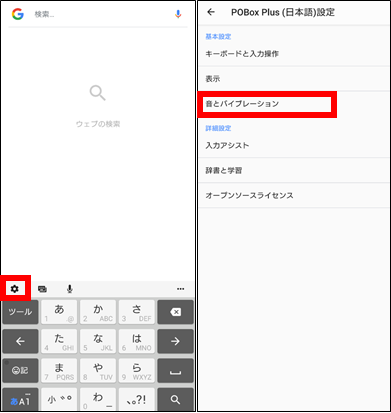Tap the space bar key
Screen dimensions: 391x413
pos(175,371)
